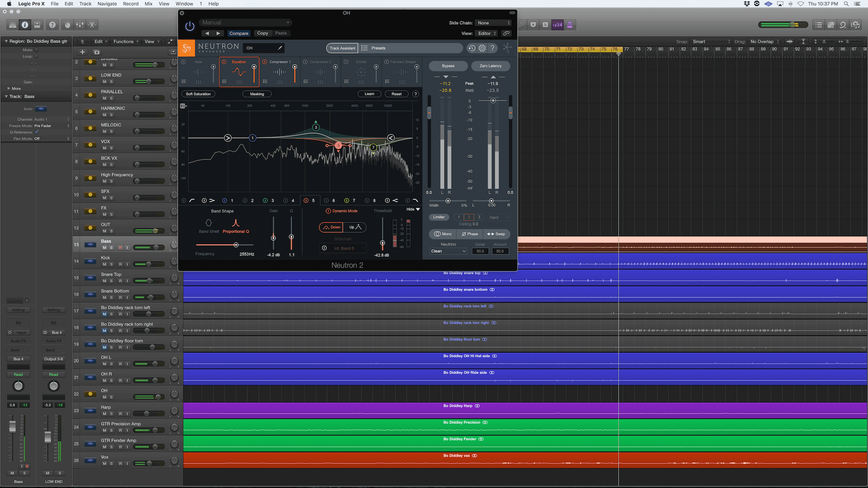868x488 pixels.
Task: Open the Neutrino Clean dropdown
Action: coord(448,251)
